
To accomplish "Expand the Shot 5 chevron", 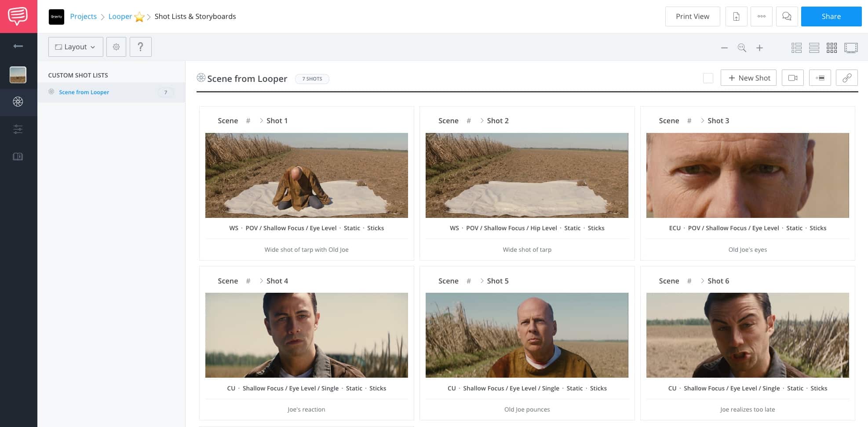I will pyautogui.click(x=482, y=281).
